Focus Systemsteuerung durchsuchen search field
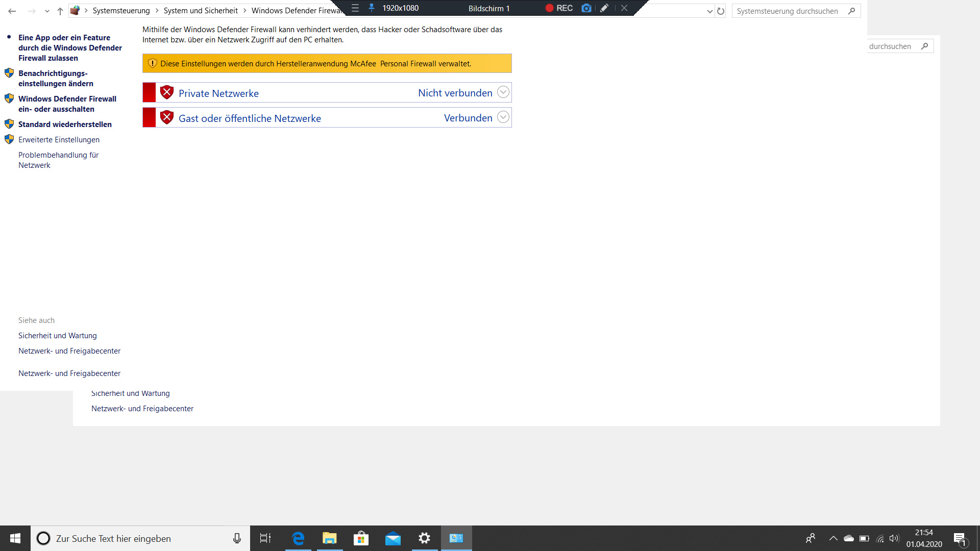Image resolution: width=980 pixels, height=551 pixels. coord(796,11)
